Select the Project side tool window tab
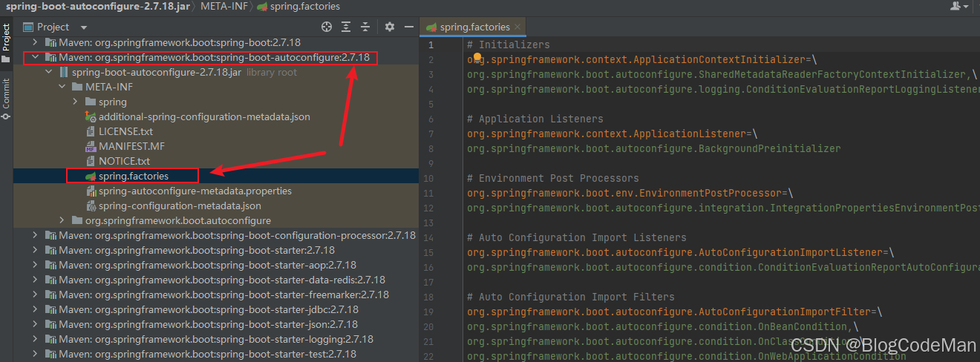This screenshot has width=980, height=362. tap(6, 42)
